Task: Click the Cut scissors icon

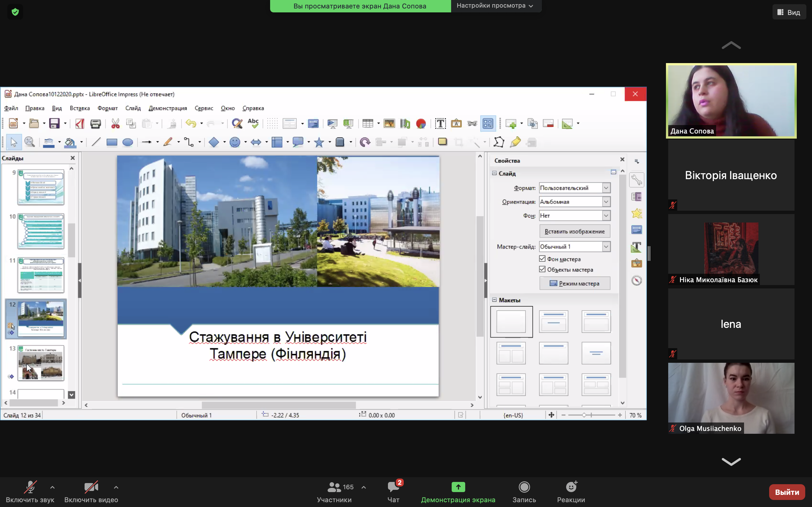Action: tap(115, 123)
